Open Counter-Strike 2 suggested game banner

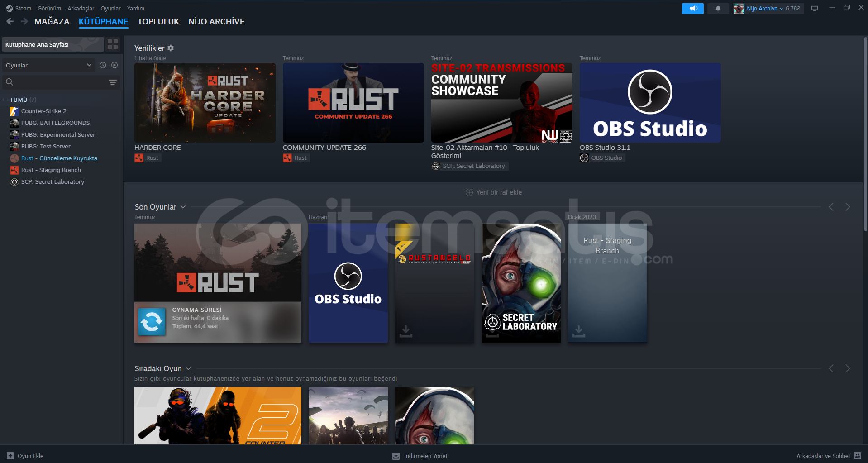(218, 415)
